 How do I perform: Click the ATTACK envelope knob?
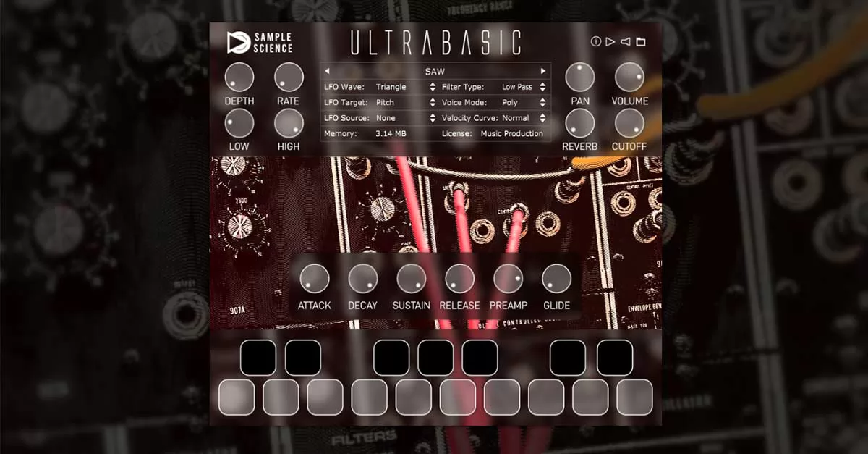click(315, 279)
